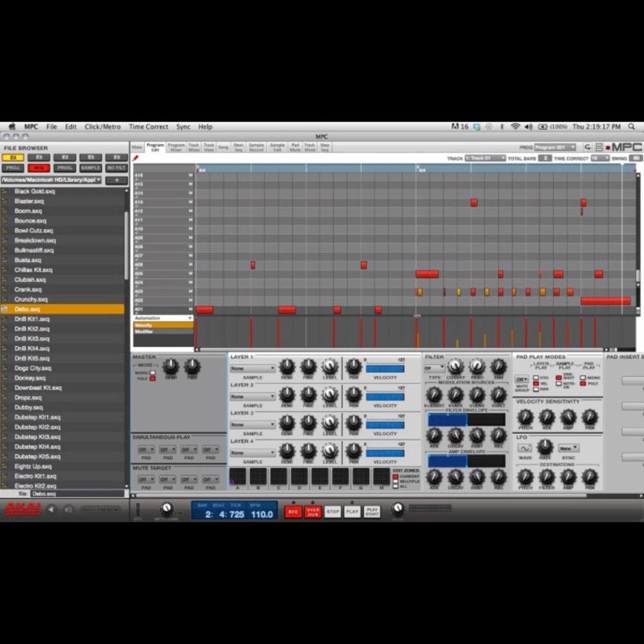
Task: Click the blue Amp Envelope graph
Action: coord(448,461)
